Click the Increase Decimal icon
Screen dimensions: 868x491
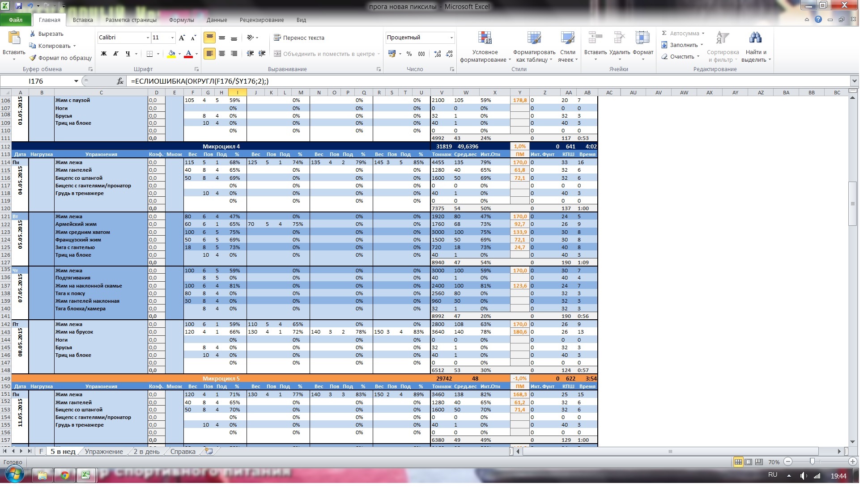click(438, 54)
